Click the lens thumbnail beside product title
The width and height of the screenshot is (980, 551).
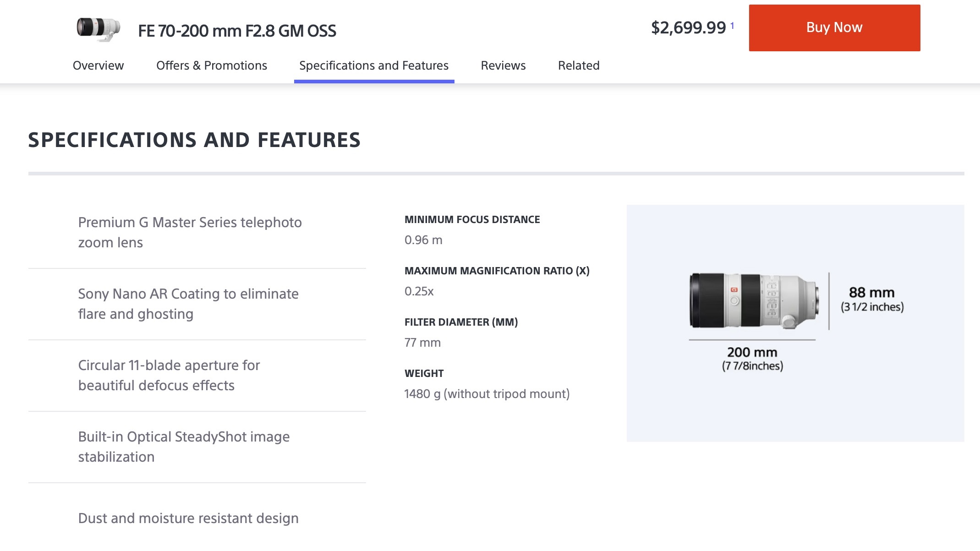[x=99, y=29]
